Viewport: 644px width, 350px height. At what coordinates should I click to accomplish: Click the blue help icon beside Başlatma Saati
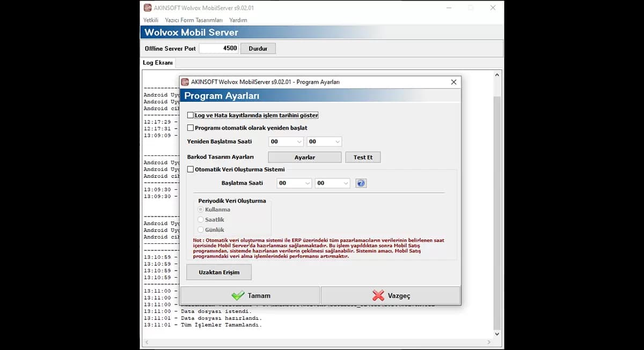pyautogui.click(x=361, y=183)
